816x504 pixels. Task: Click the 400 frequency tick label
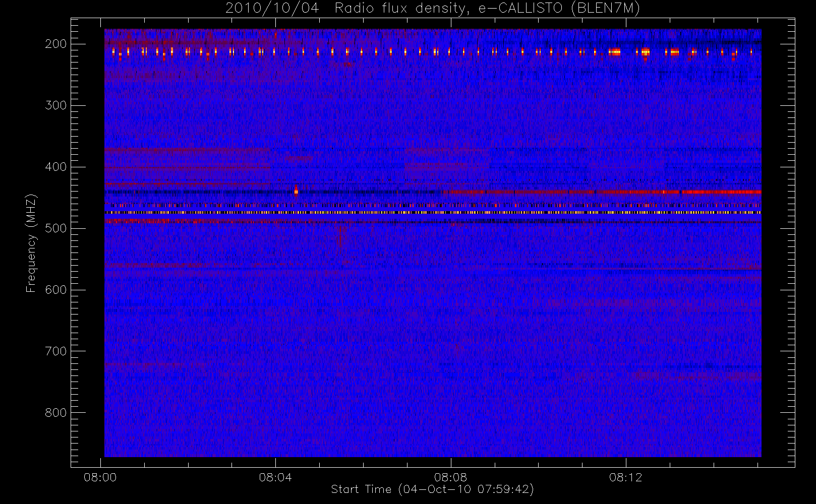click(56, 167)
